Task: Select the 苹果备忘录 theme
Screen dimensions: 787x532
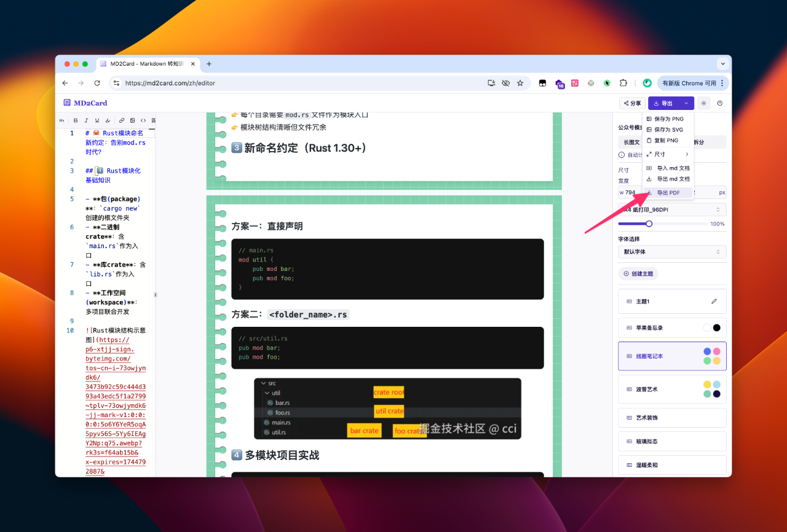Action: point(672,327)
